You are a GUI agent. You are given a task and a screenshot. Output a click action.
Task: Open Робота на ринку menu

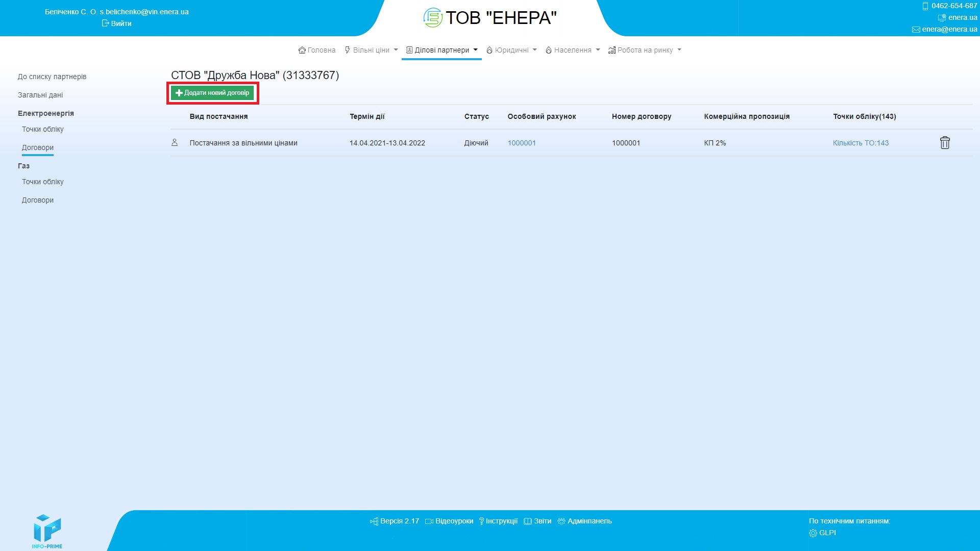pos(645,50)
